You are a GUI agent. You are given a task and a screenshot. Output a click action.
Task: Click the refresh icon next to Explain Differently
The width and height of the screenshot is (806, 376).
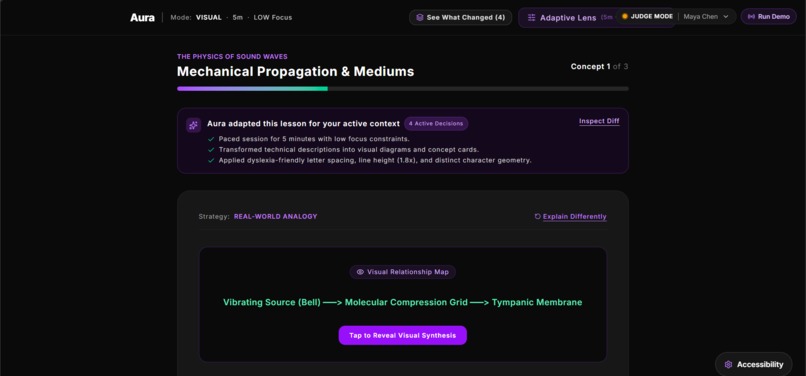pos(538,217)
